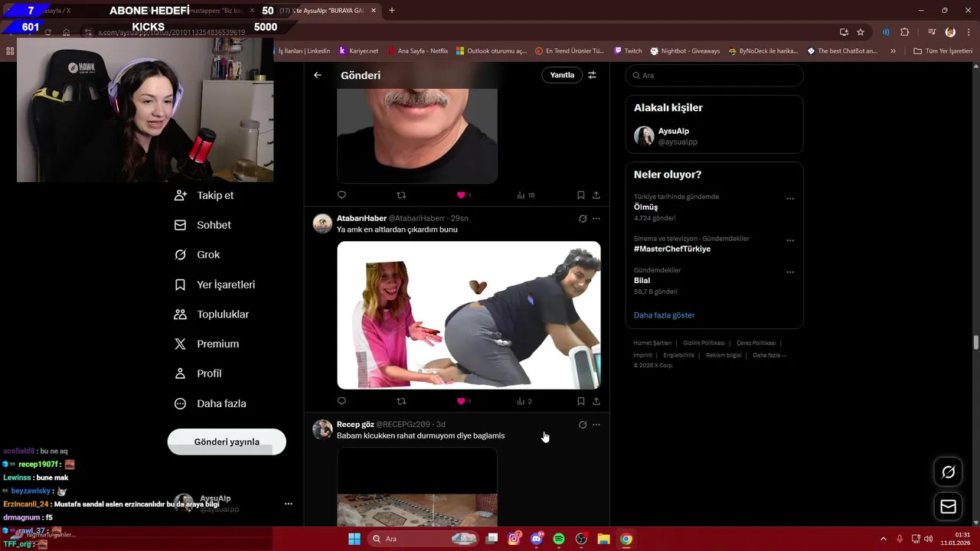Repost the top mustache photo post
Screen dimensions: 980x551
tap(401, 195)
